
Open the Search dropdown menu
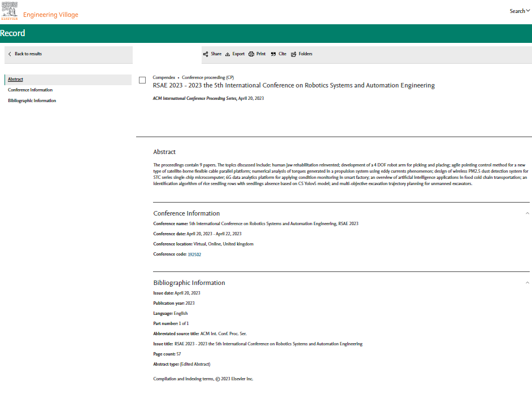coord(520,11)
